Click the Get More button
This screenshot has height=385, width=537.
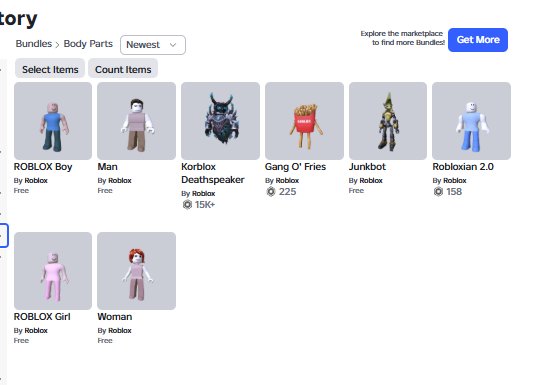click(x=478, y=40)
